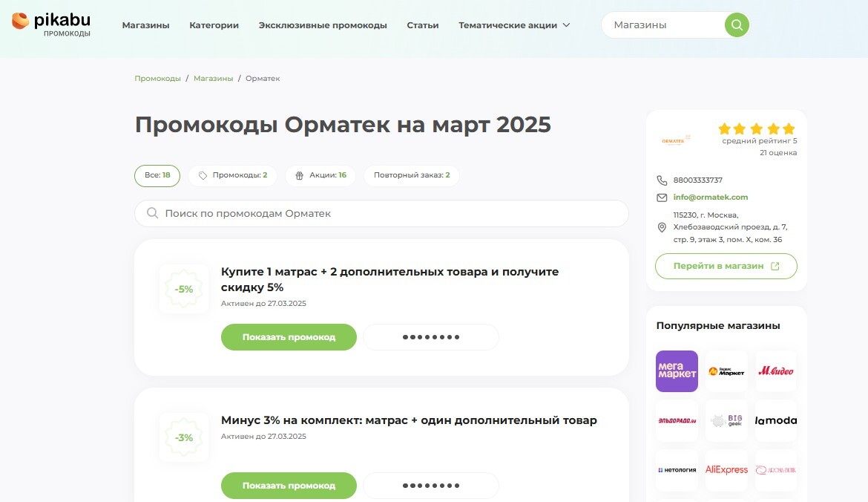Open the Aroma Butik store tile

pyautogui.click(x=776, y=470)
